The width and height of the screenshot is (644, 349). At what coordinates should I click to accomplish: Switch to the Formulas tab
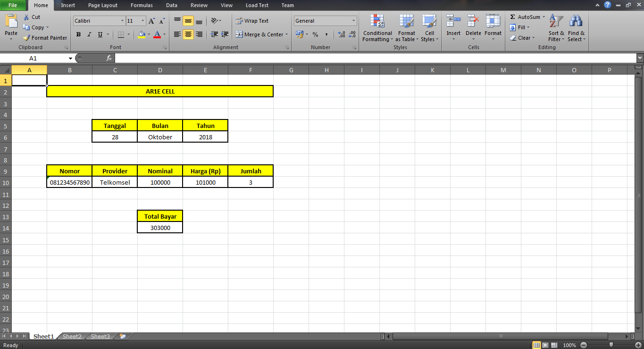point(142,5)
